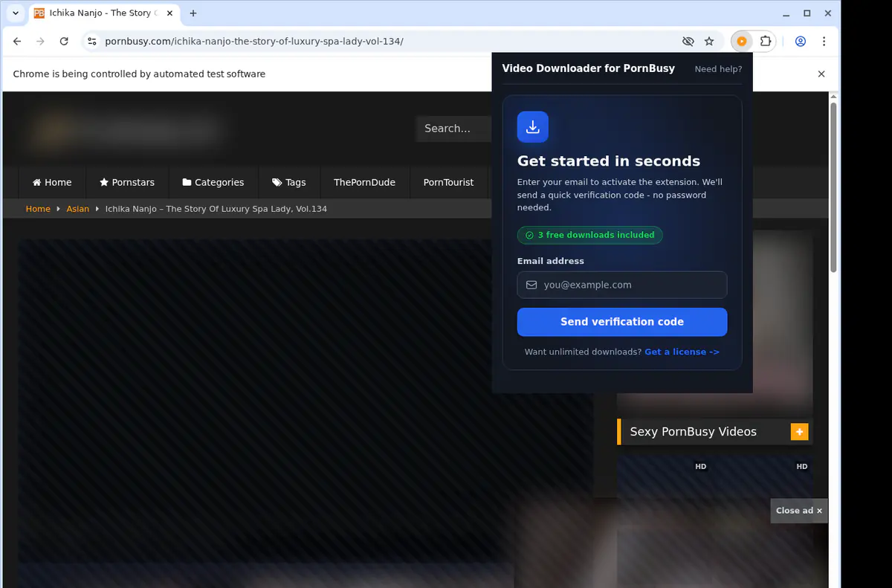Open the Pornstars menu item
Viewport: 892px width, 588px height.
(127, 182)
